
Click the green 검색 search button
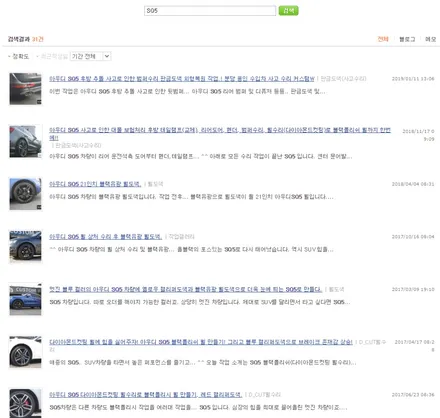[x=288, y=11]
